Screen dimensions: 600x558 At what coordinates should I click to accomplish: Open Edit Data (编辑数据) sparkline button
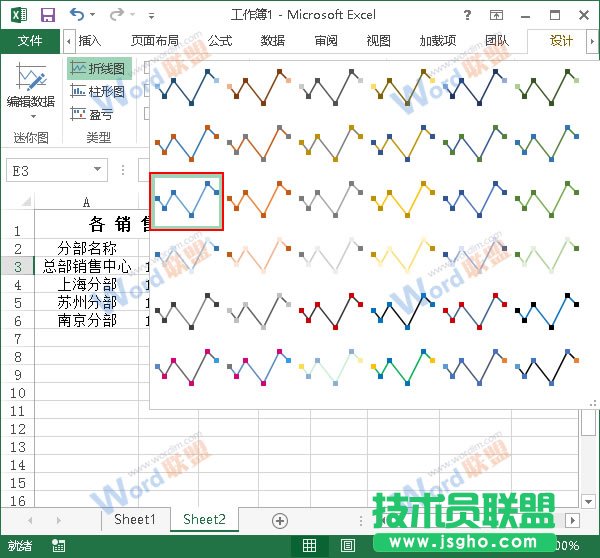[31, 91]
